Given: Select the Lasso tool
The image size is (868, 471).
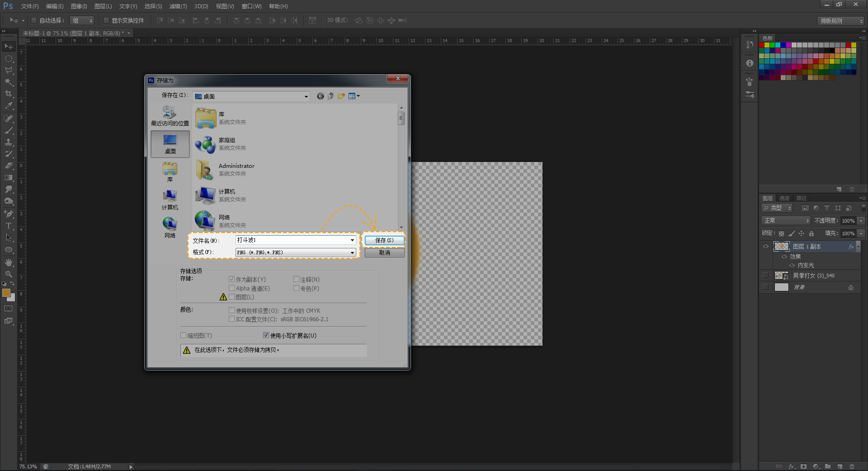Looking at the screenshot, I should tap(9, 70).
